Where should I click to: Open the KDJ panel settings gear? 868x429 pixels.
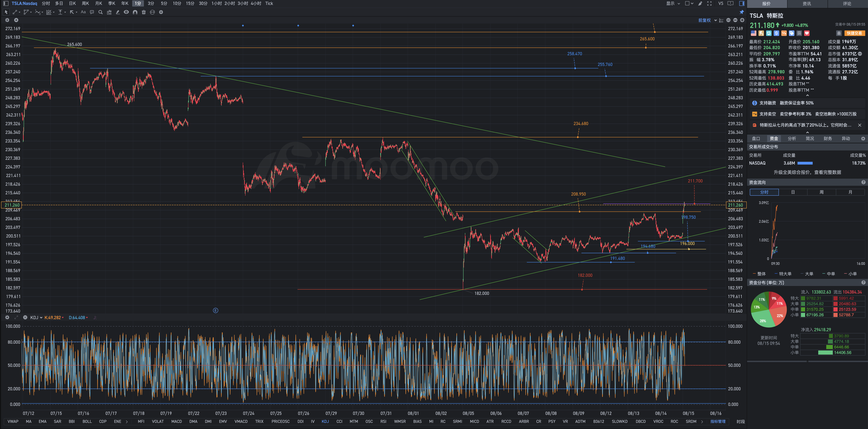7,318
